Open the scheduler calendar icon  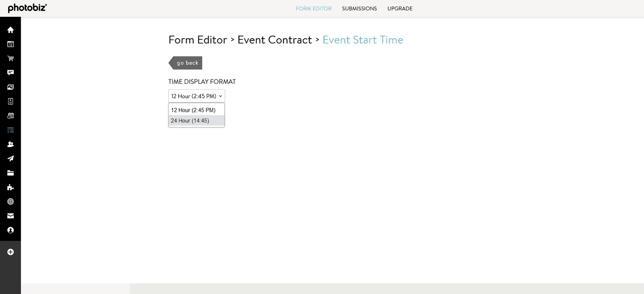(x=10, y=115)
